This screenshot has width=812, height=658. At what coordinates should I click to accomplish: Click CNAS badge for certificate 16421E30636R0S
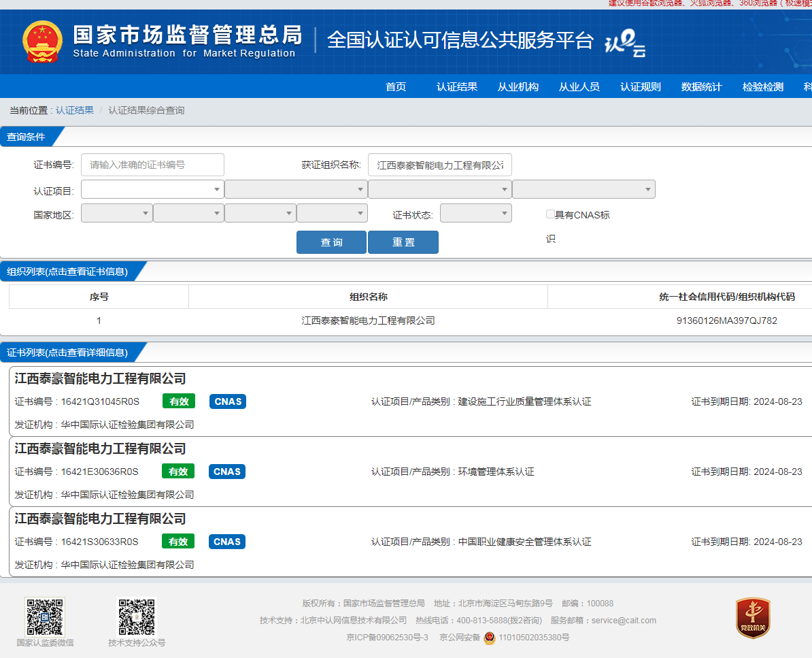(x=227, y=472)
